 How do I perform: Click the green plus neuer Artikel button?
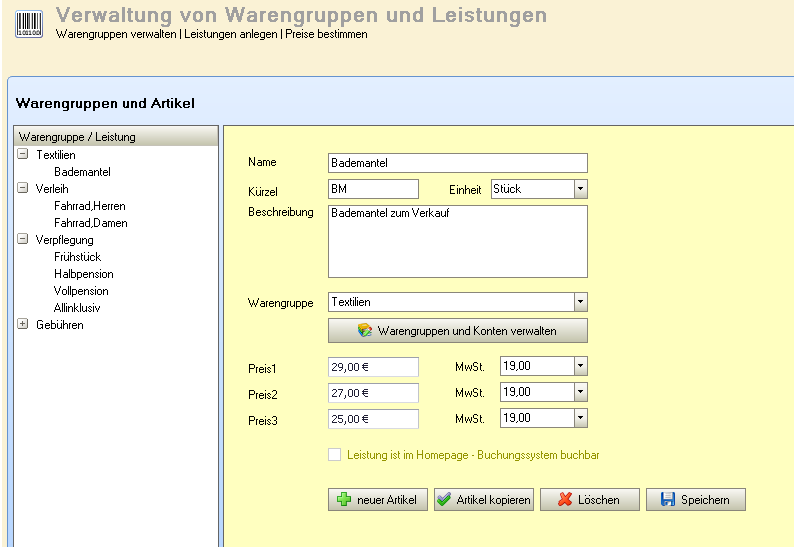coord(377,500)
